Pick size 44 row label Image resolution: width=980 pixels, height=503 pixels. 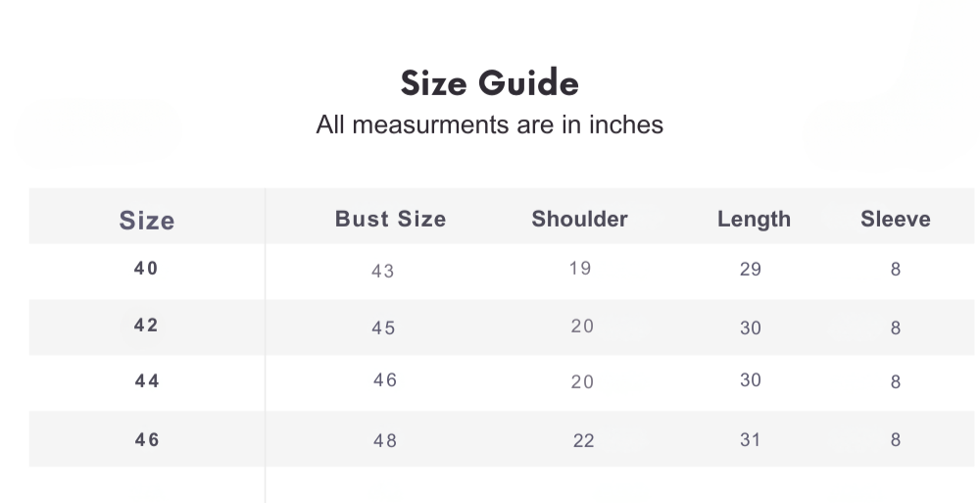point(147,381)
